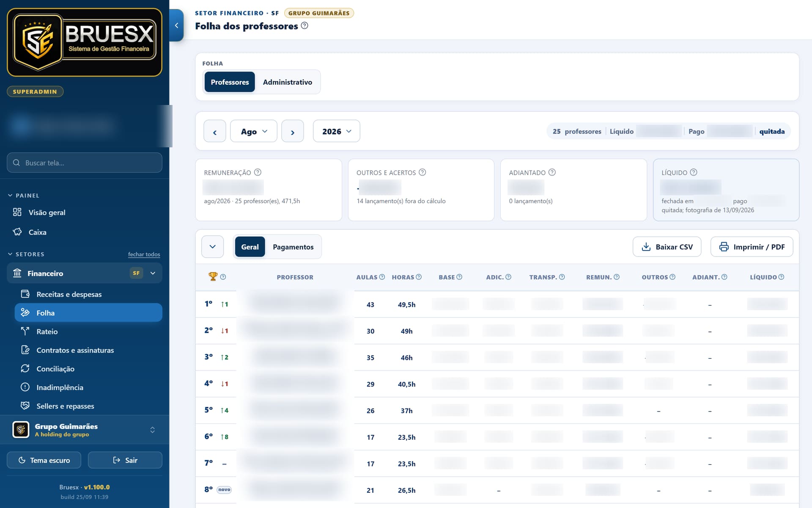Switch to Tema escuro

(x=44, y=460)
